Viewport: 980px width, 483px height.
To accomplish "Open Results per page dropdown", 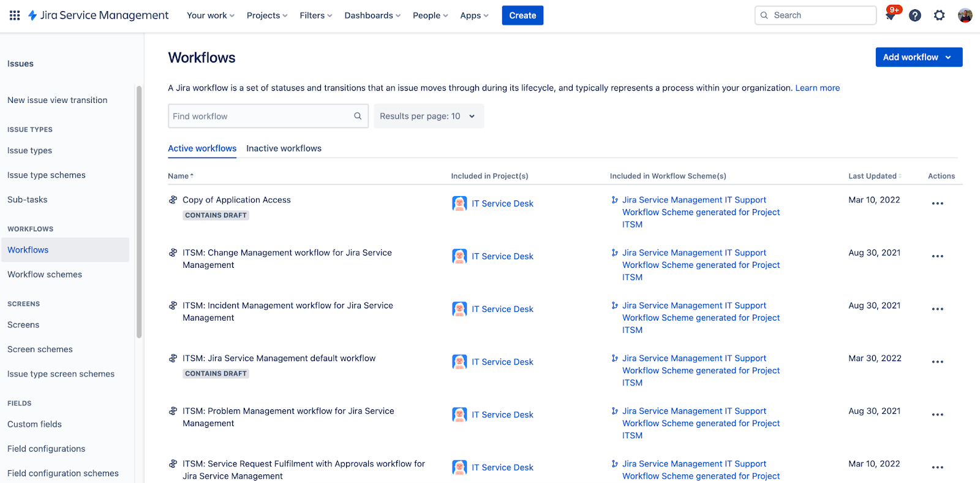I will [x=429, y=116].
